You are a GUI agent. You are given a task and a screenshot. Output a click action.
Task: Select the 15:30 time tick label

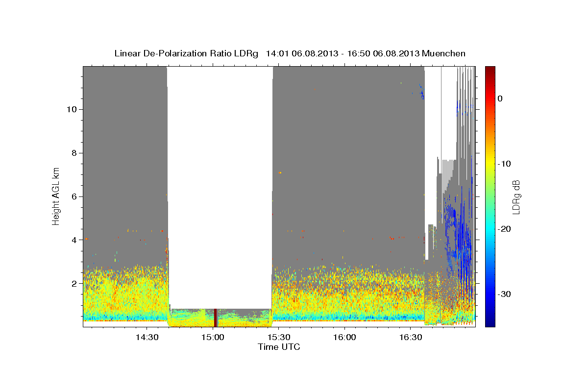(x=278, y=338)
